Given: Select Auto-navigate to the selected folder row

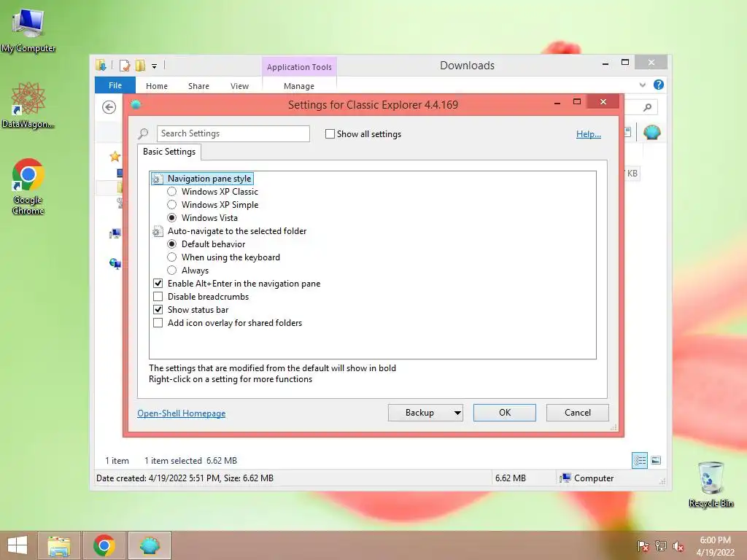Looking at the screenshot, I should pos(230,231).
